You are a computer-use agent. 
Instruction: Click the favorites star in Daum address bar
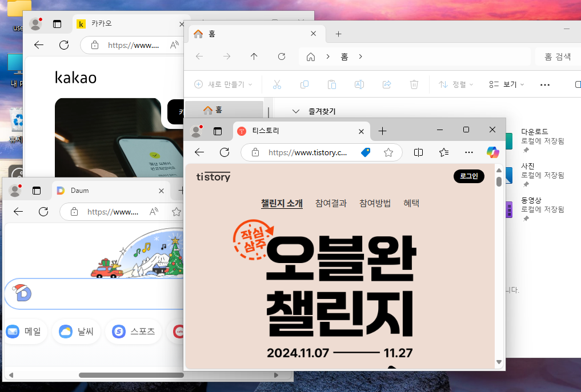point(177,212)
